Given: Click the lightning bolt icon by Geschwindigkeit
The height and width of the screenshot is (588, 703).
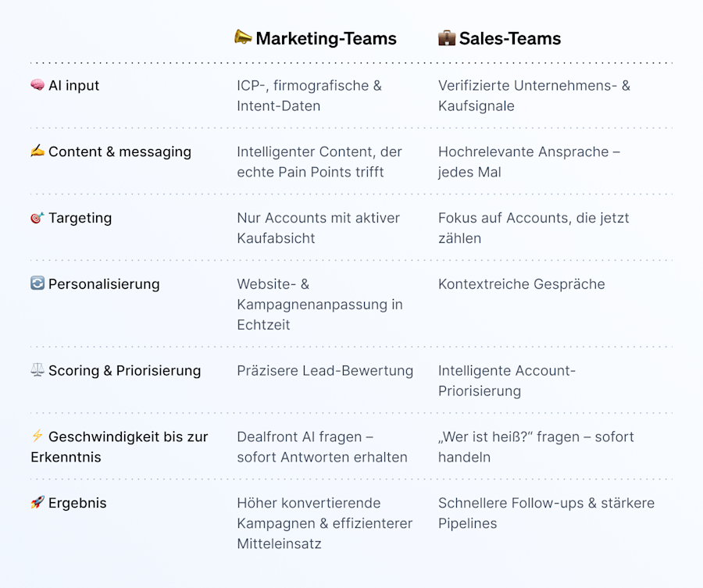Looking at the screenshot, I should click(37, 437).
